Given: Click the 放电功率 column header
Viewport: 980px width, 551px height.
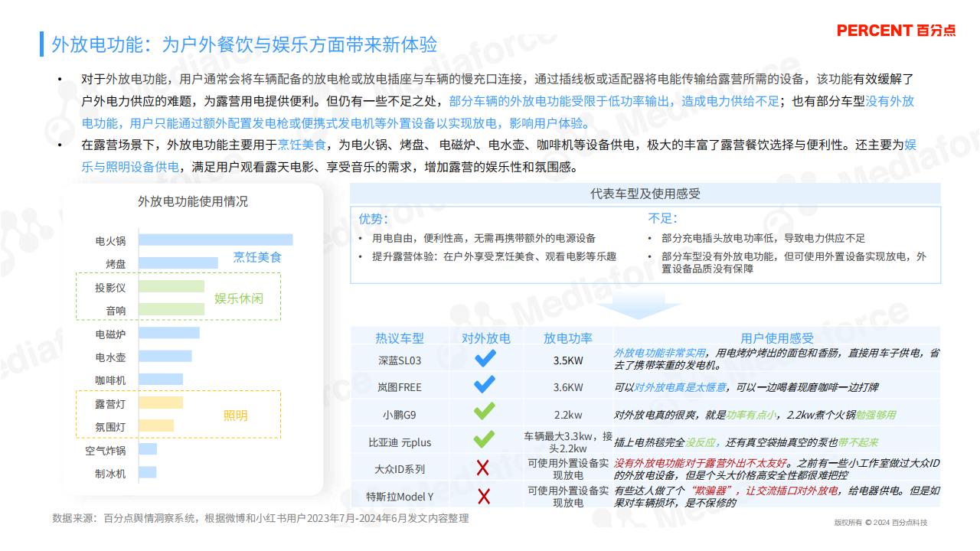Looking at the screenshot, I should (567, 337).
